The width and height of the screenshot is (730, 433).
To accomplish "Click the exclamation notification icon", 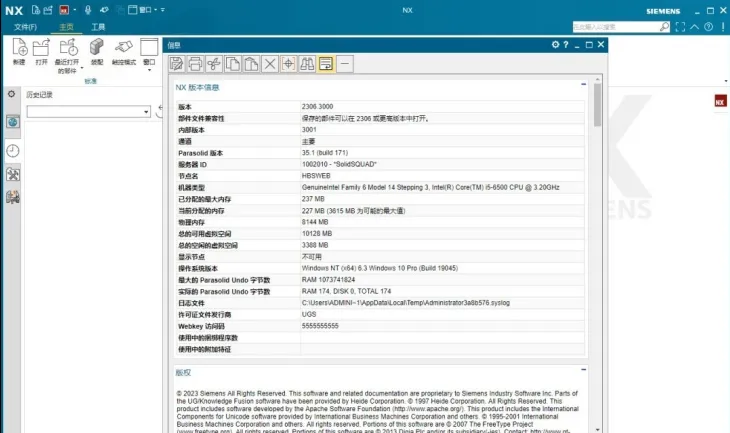I will 723,27.
